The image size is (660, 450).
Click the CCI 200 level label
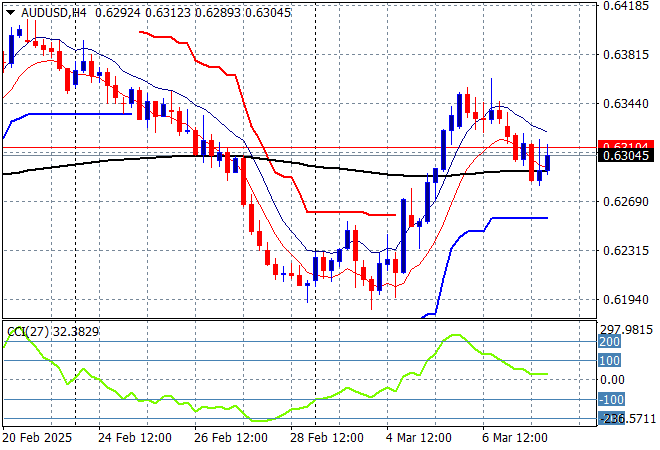click(x=610, y=342)
